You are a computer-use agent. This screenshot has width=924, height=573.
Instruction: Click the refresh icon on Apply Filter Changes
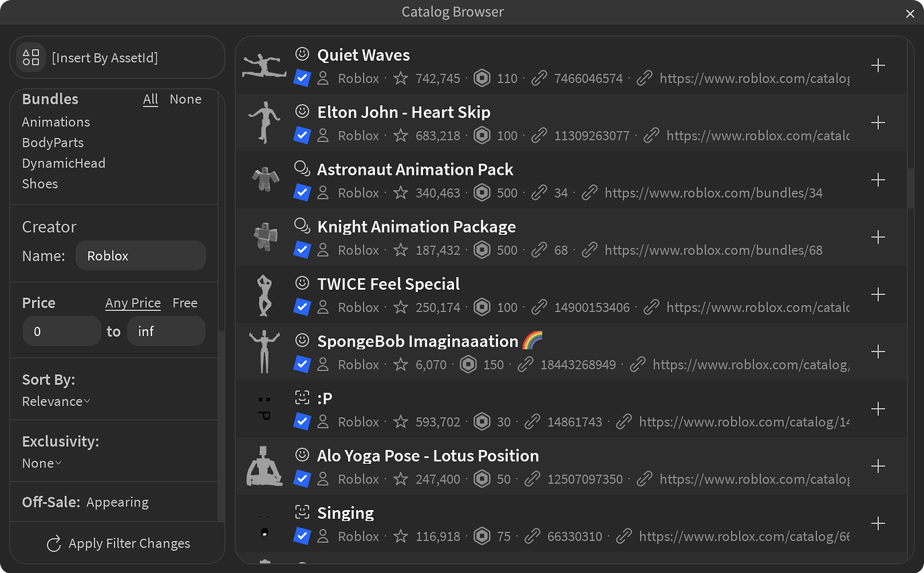(54, 544)
